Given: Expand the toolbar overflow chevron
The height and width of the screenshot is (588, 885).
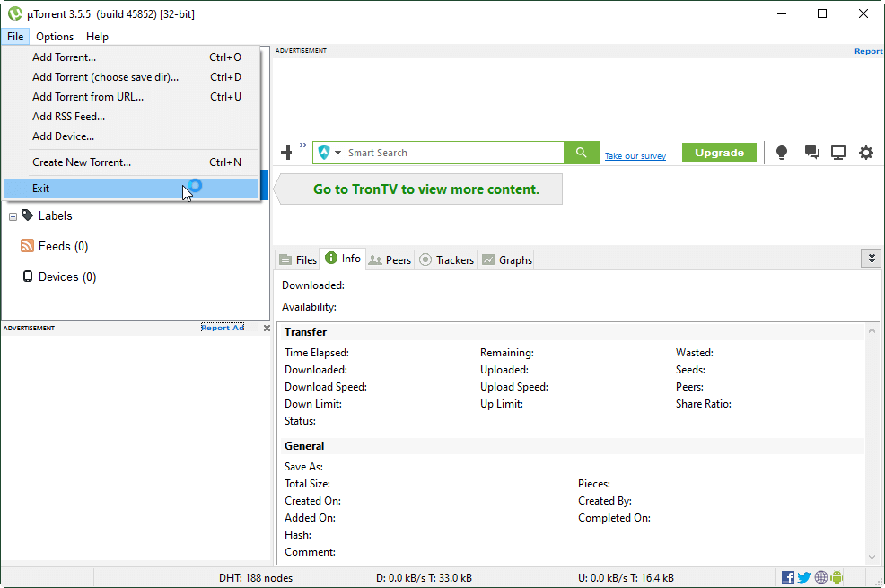Looking at the screenshot, I should click(303, 145).
